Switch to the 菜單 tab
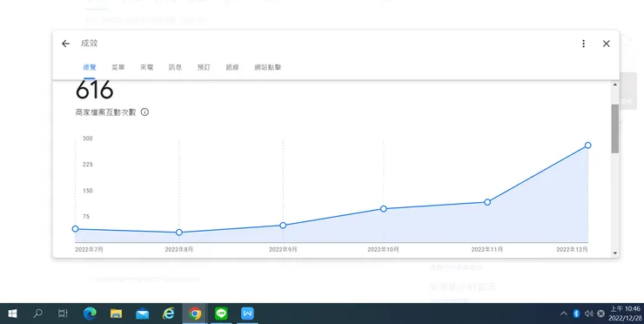The image size is (644, 324). [x=118, y=67]
